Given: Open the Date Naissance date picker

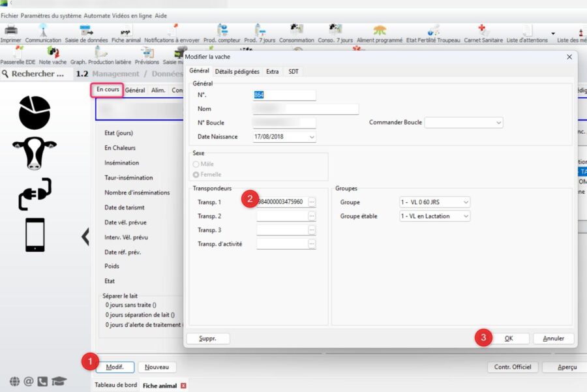Looking at the screenshot, I should 312,137.
